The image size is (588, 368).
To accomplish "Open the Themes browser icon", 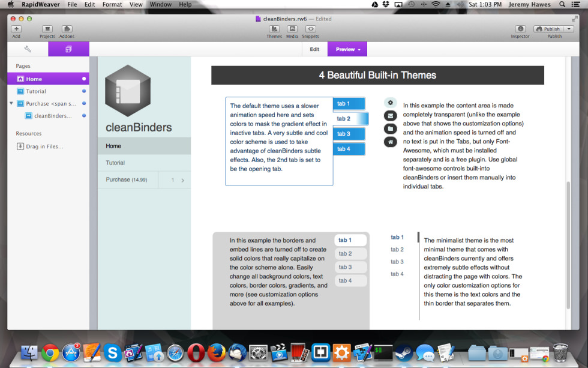I will [274, 29].
